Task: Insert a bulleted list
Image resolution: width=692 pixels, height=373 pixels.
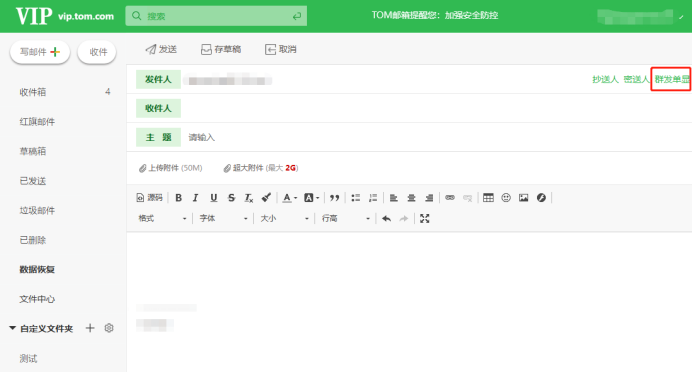Action: click(356, 198)
